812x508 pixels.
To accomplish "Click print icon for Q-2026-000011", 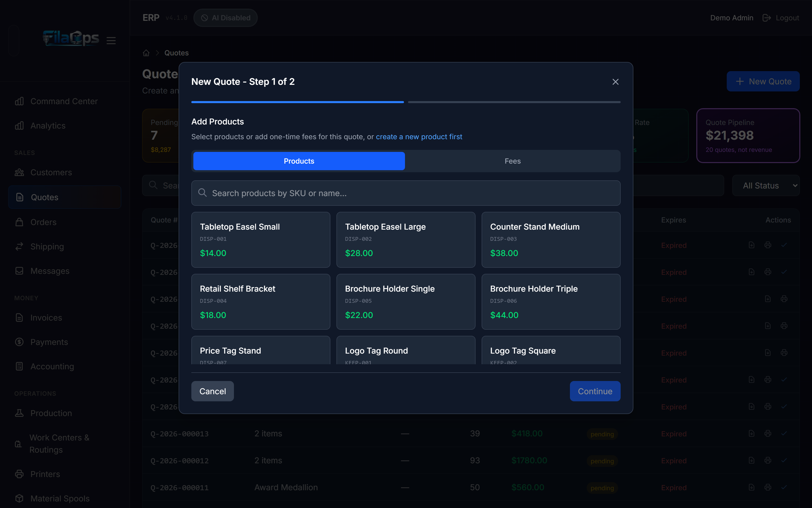I will coord(768,487).
